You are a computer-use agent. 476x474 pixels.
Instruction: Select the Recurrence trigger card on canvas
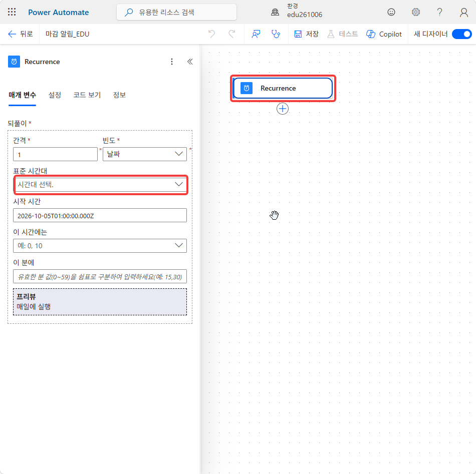[x=283, y=88]
